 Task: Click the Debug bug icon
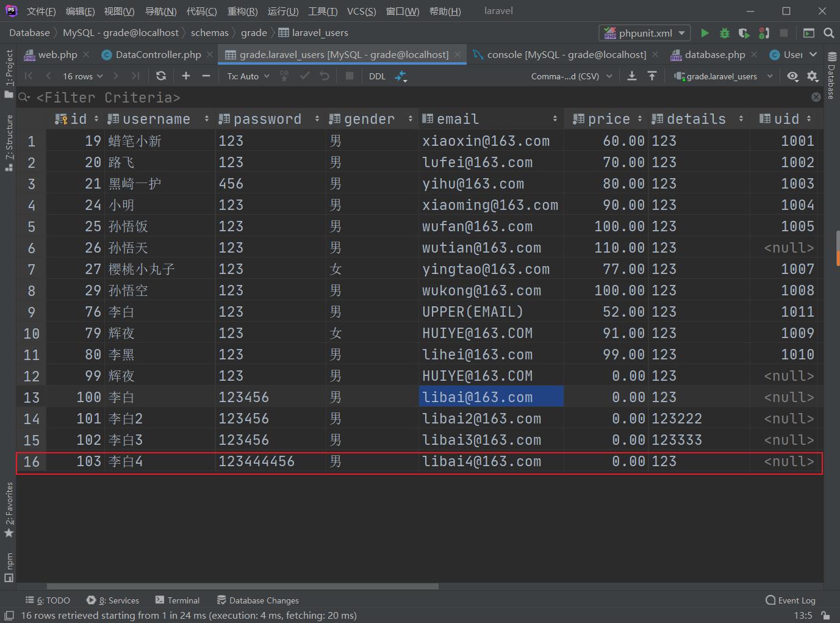(x=725, y=33)
